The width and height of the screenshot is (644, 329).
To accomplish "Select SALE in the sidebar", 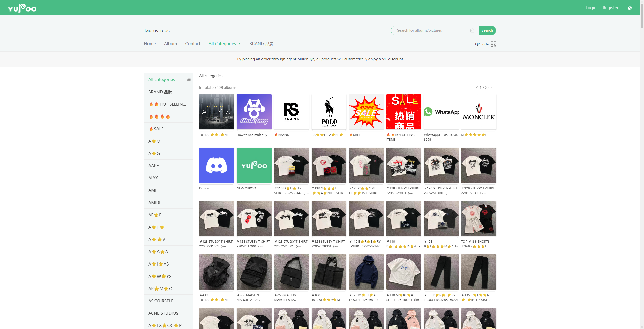I will [168, 129].
